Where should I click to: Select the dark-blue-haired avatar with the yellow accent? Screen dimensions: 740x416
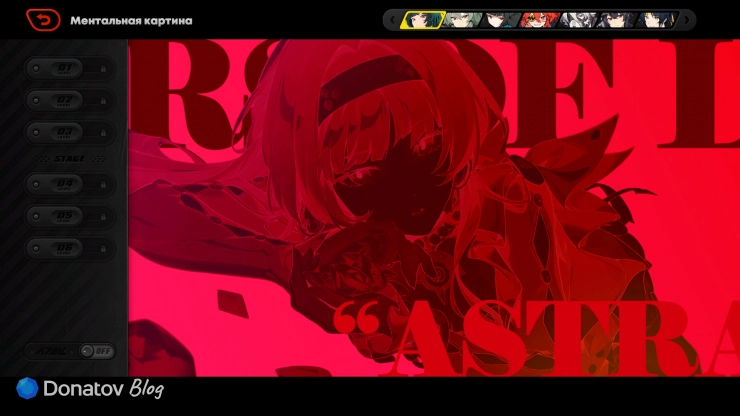pos(657,20)
